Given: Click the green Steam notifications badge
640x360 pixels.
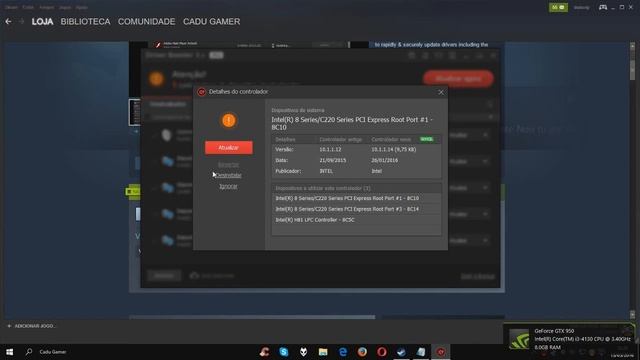Looking at the screenshot, I should tap(558, 7).
